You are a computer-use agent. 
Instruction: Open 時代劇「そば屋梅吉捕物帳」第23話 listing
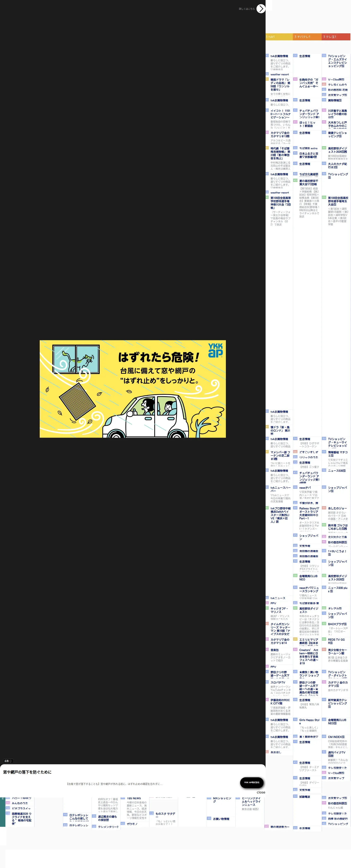click(x=280, y=153)
